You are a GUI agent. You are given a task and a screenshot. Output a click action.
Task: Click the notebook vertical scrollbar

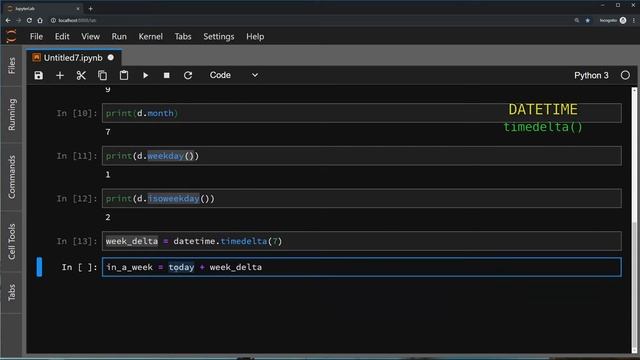coord(634,220)
